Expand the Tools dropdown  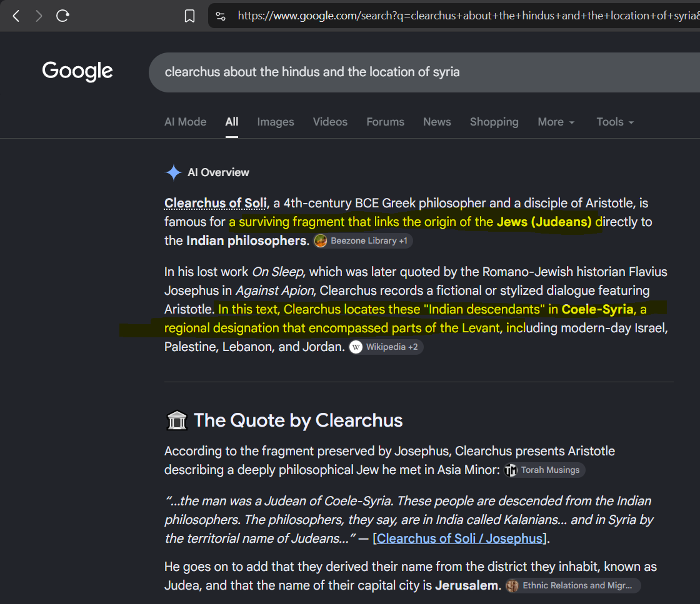[x=615, y=122]
